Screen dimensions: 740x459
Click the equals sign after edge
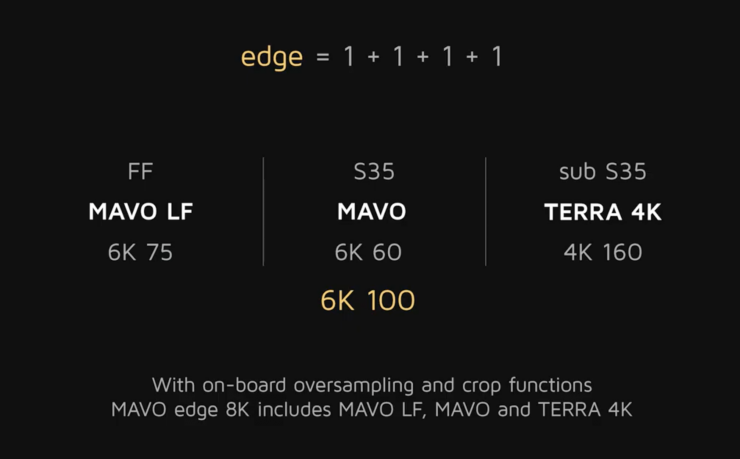point(322,57)
